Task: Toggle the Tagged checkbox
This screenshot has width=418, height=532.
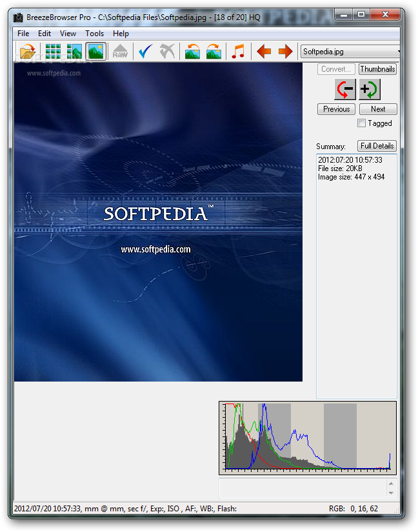Action: (x=361, y=123)
